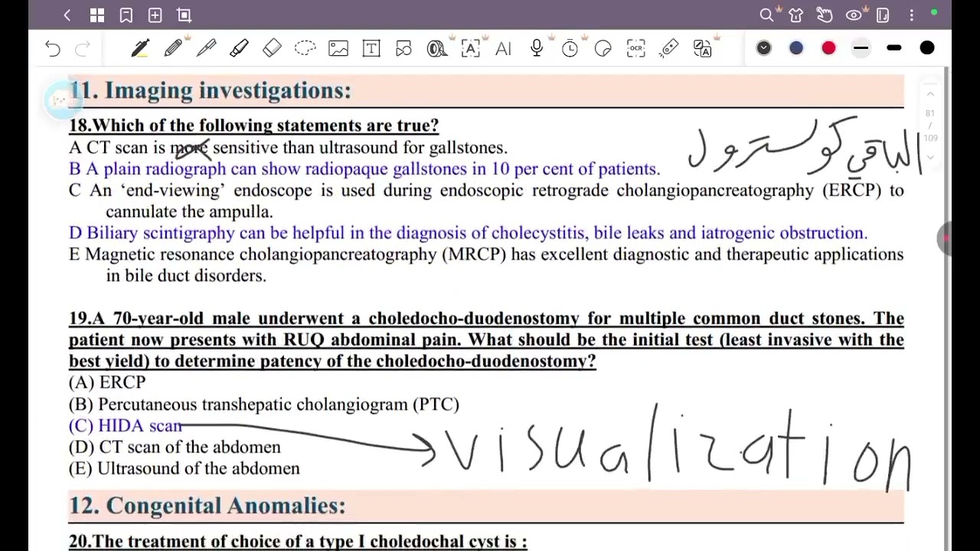Click option "B A plain radiograph can show"
The width and height of the screenshot is (980, 551).
coord(364,169)
